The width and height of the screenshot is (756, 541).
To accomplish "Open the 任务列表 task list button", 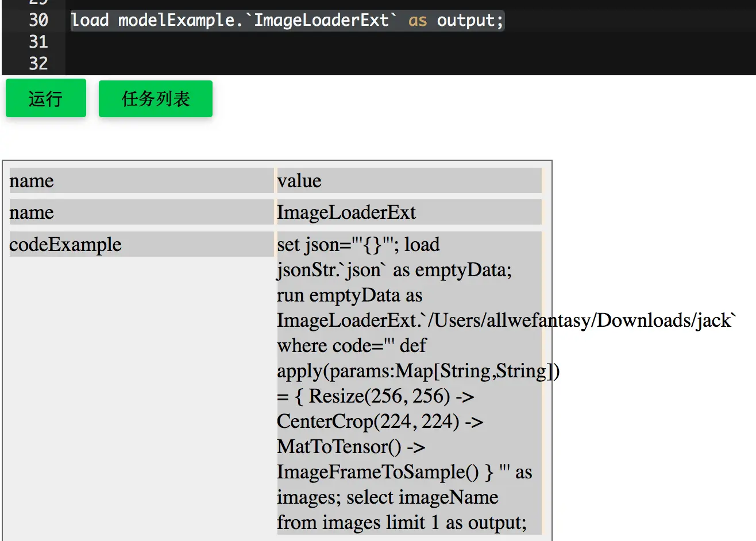I will coord(156,99).
